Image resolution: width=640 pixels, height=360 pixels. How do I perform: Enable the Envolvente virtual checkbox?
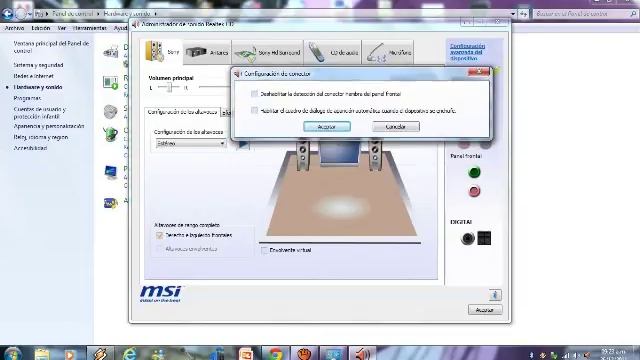pyautogui.click(x=264, y=250)
